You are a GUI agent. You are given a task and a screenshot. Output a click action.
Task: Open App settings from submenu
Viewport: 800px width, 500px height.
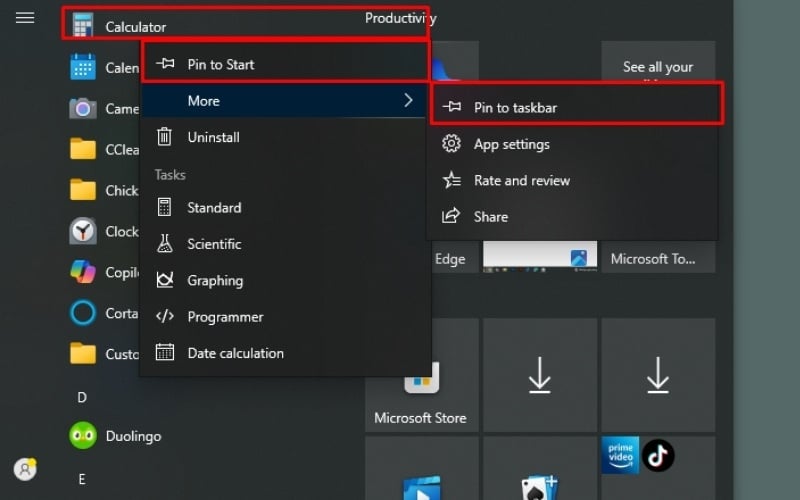[x=572, y=144]
